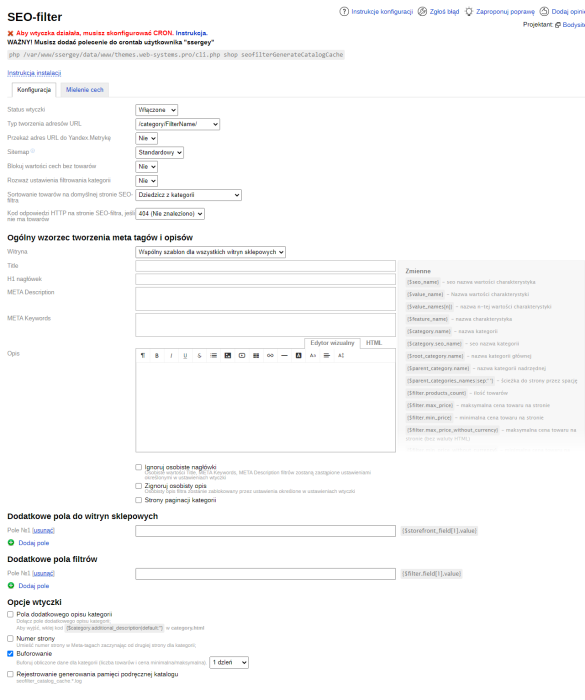Click into the H1 nagłówek input field
The width and height of the screenshot is (585, 700).
coord(265,279)
